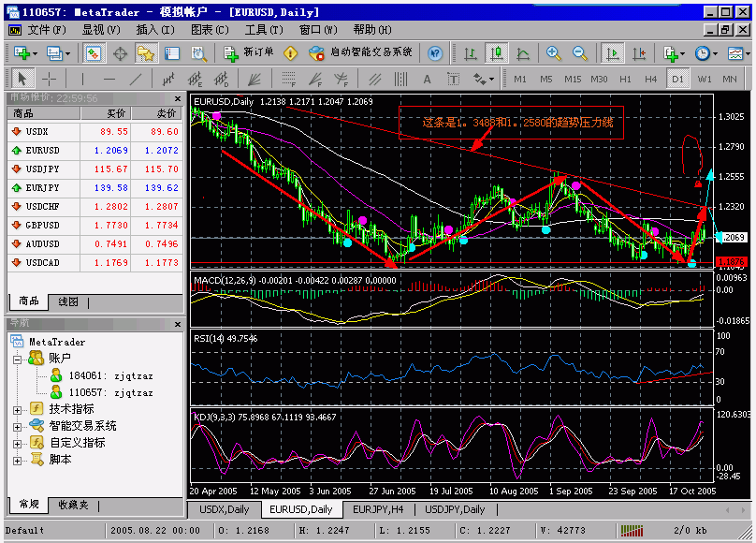
Task: Select the text label T tool
Action: pos(453,79)
